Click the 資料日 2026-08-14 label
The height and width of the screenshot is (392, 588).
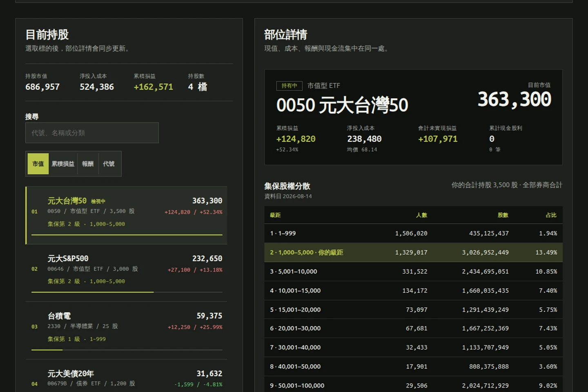click(x=288, y=196)
